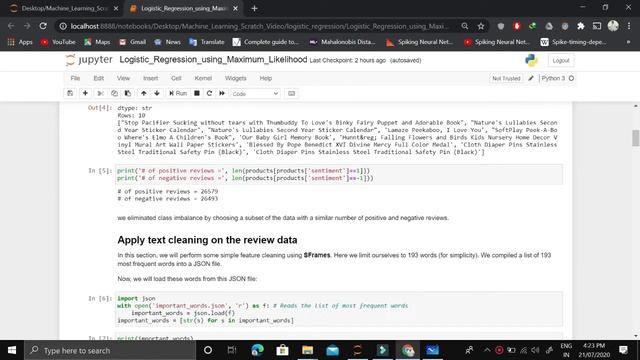
Task: Run the selected cell
Action: point(178,93)
